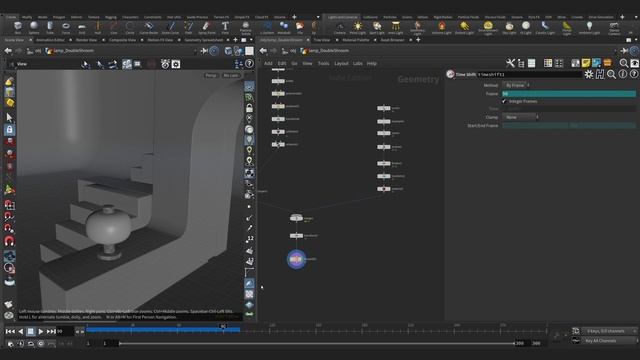This screenshot has height=360, width=640.
Task: Click the global frame range slider
Action: tap(316, 344)
